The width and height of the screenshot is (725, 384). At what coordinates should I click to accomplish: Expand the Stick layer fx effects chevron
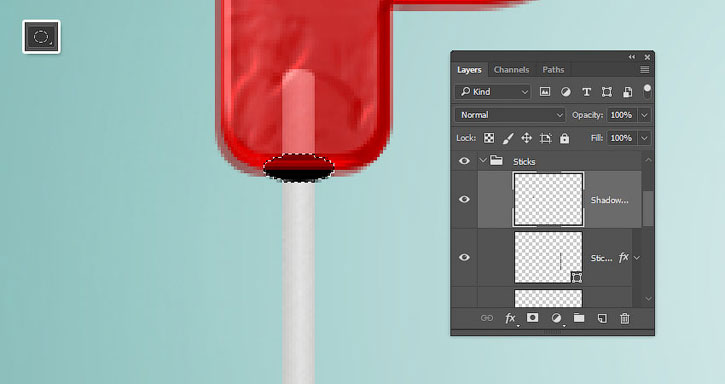click(637, 258)
